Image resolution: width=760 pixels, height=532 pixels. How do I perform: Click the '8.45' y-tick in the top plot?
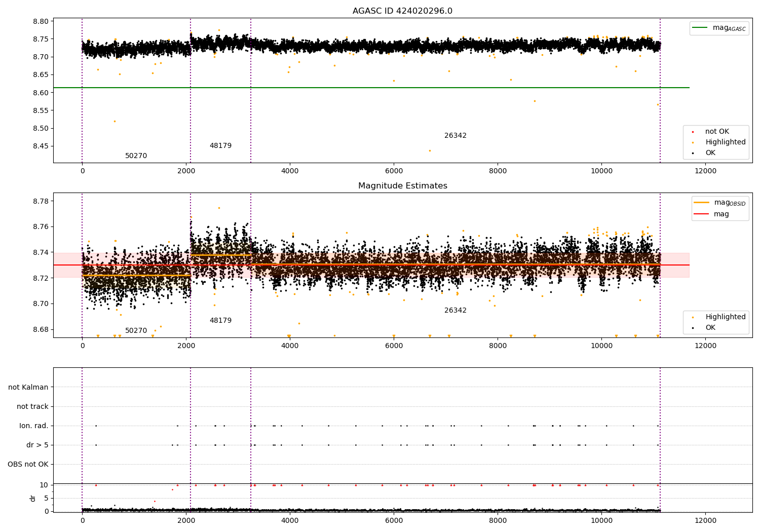(41, 146)
